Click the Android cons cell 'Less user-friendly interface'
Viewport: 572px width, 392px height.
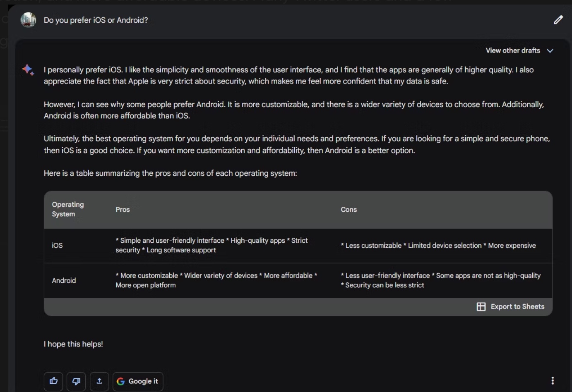pyautogui.click(x=441, y=280)
